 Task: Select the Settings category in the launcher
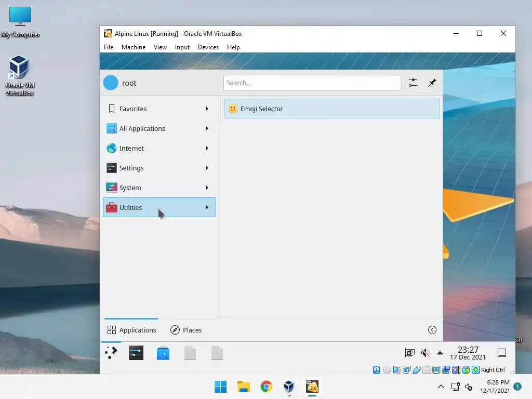(159, 168)
